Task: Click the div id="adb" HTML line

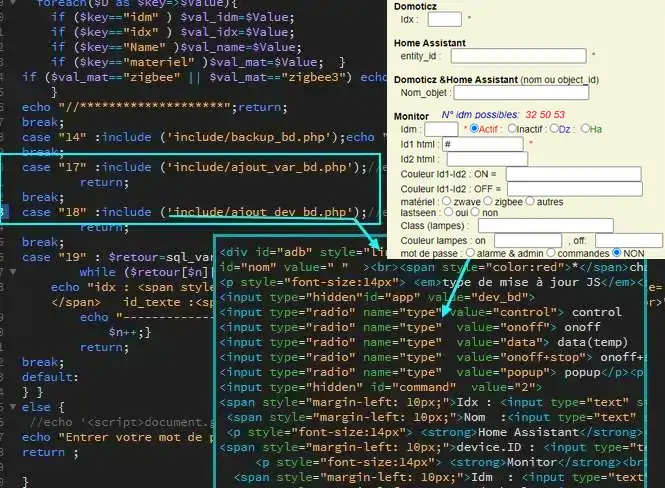Action: coord(303,252)
